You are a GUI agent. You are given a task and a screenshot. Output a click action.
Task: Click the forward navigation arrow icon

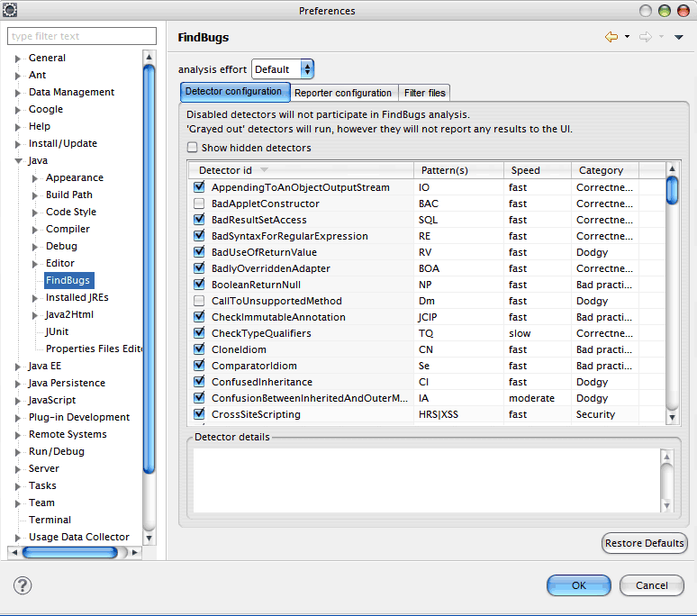click(645, 37)
